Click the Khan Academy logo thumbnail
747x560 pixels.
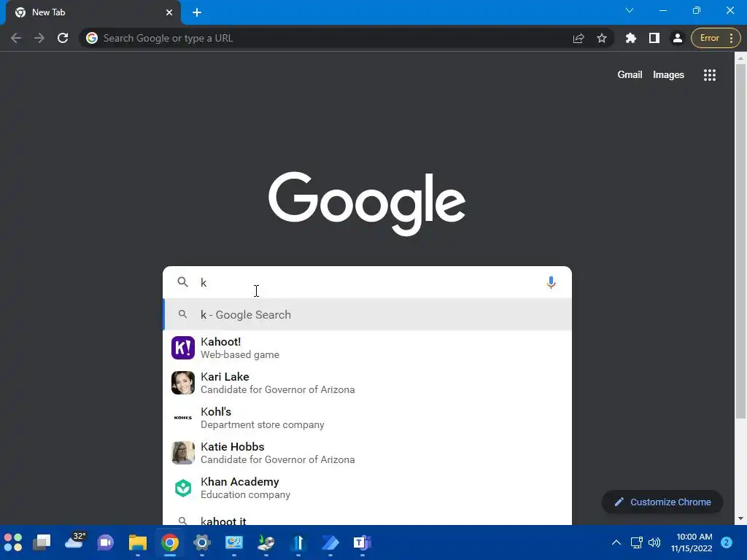183,488
